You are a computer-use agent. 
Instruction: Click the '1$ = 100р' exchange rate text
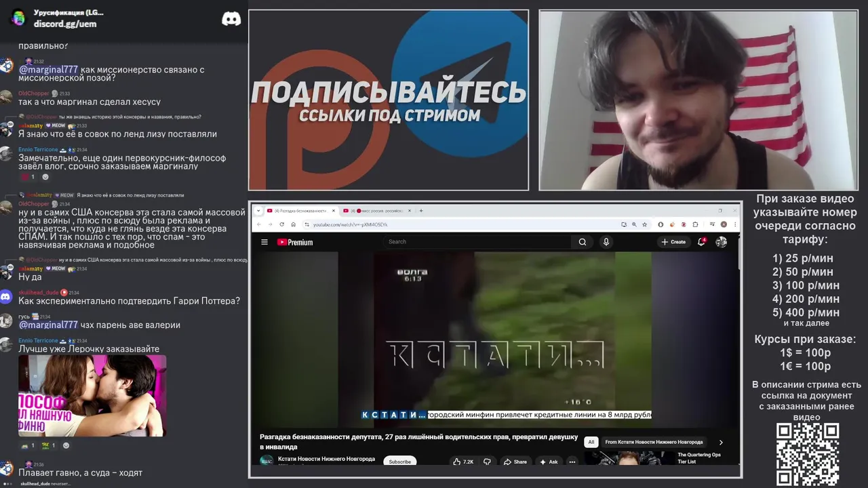[806, 353]
